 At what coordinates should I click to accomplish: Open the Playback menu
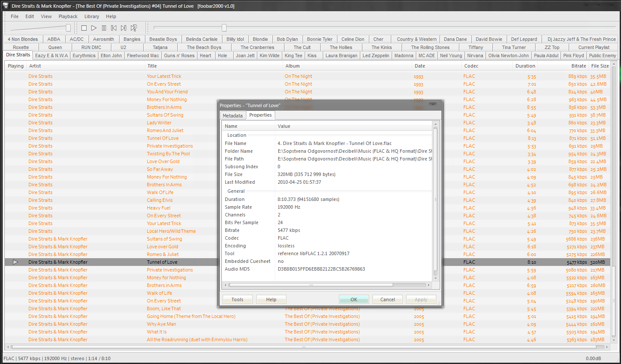pyautogui.click(x=68, y=16)
